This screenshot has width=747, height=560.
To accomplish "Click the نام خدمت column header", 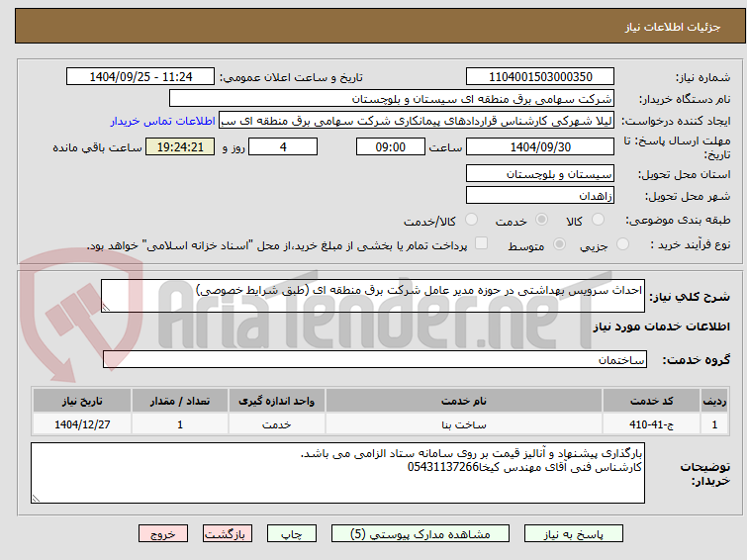I will 464,401.
